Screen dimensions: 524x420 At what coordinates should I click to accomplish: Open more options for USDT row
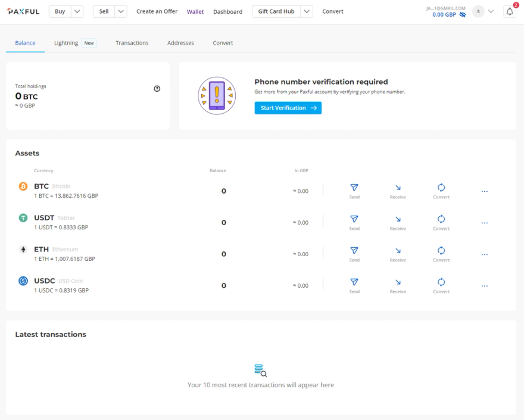click(485, 223)
